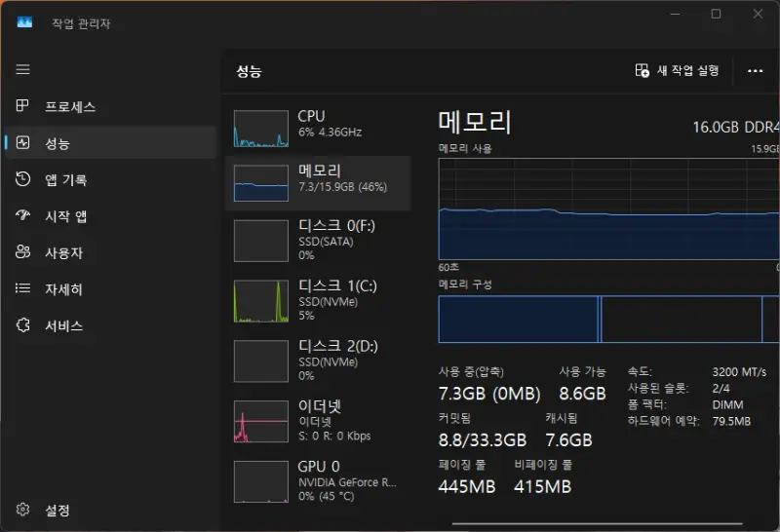Click the 메모리 구성 composition bar
Image resolution: width=780 pixels, height=532 pixels.
(x=608, y=320)
